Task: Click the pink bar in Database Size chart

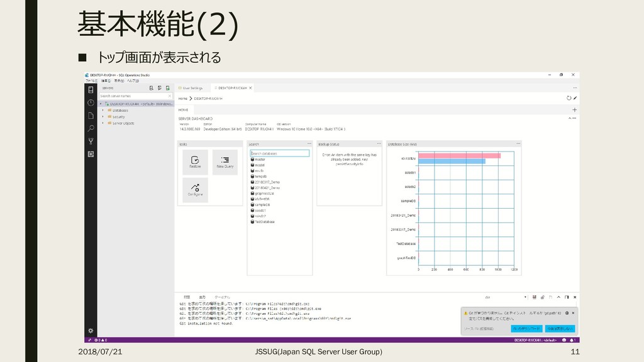Action: [x=460, y=156]
